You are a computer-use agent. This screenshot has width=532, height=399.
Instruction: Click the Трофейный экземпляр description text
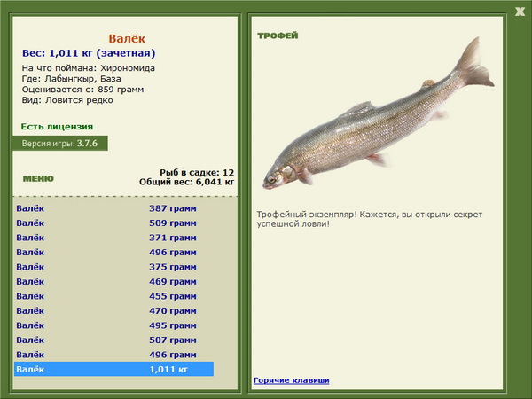click(x=370, y=219)
